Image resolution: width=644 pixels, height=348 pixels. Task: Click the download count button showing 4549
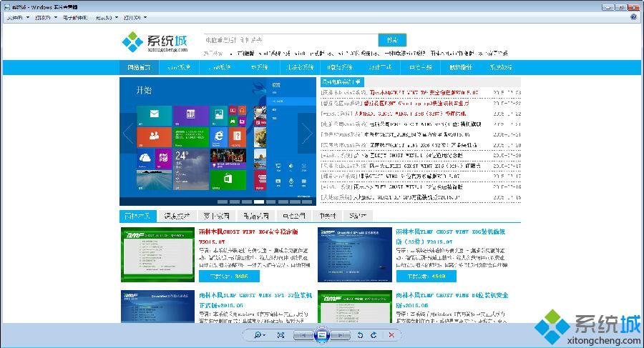pyautogui.click(x=426, y=276)
